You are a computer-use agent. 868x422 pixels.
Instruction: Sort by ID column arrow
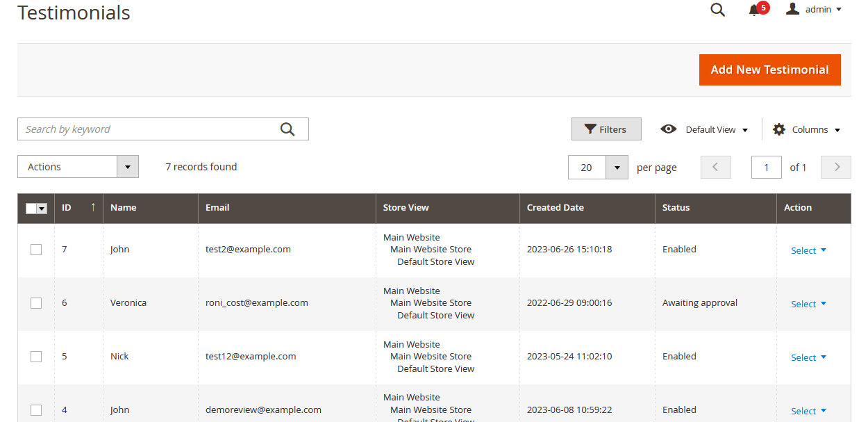point(93,207)
